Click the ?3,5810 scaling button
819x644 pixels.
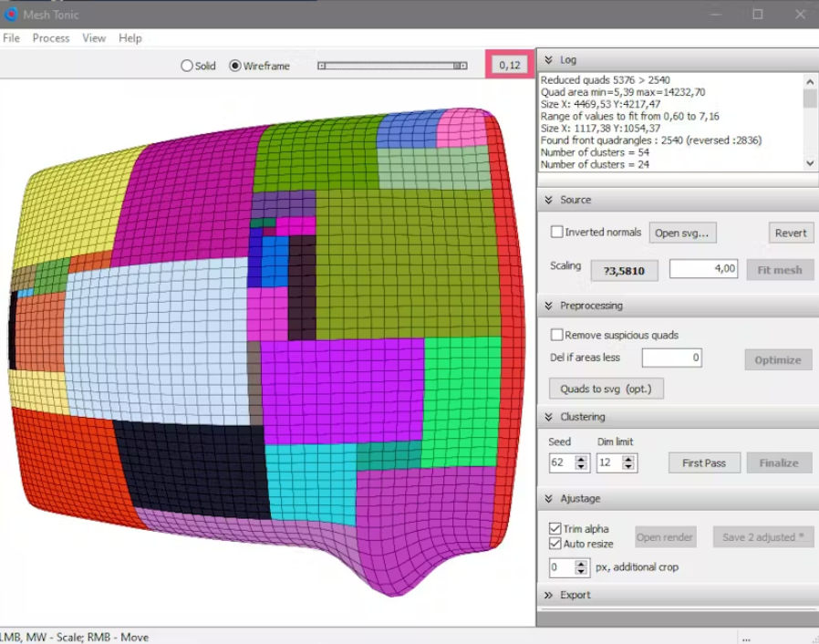[624, 271]
